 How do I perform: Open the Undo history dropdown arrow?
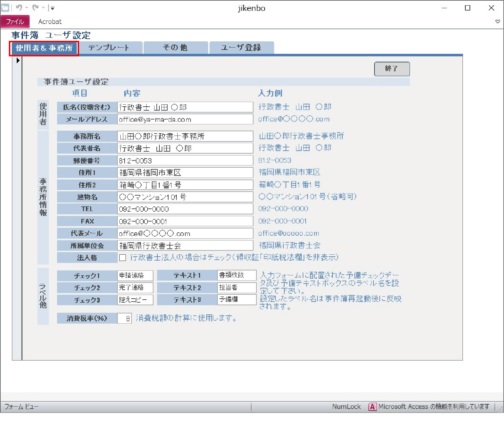pos(27,8)
